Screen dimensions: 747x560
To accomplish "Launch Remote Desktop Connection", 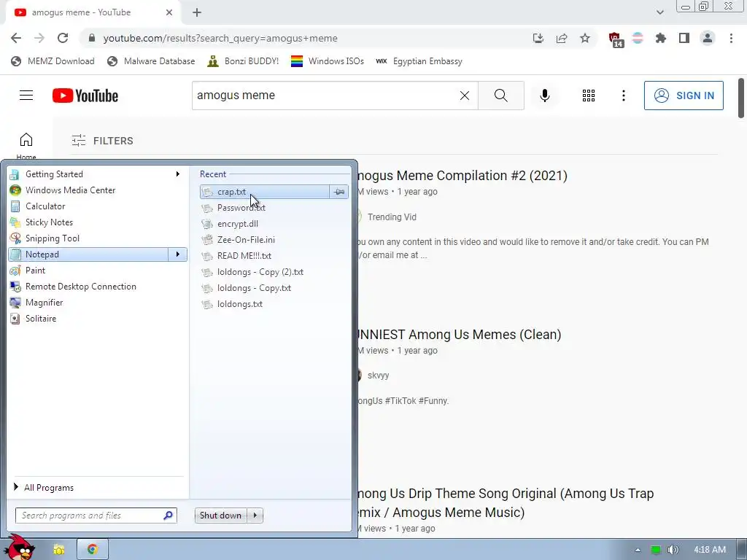I will [98, 286].
